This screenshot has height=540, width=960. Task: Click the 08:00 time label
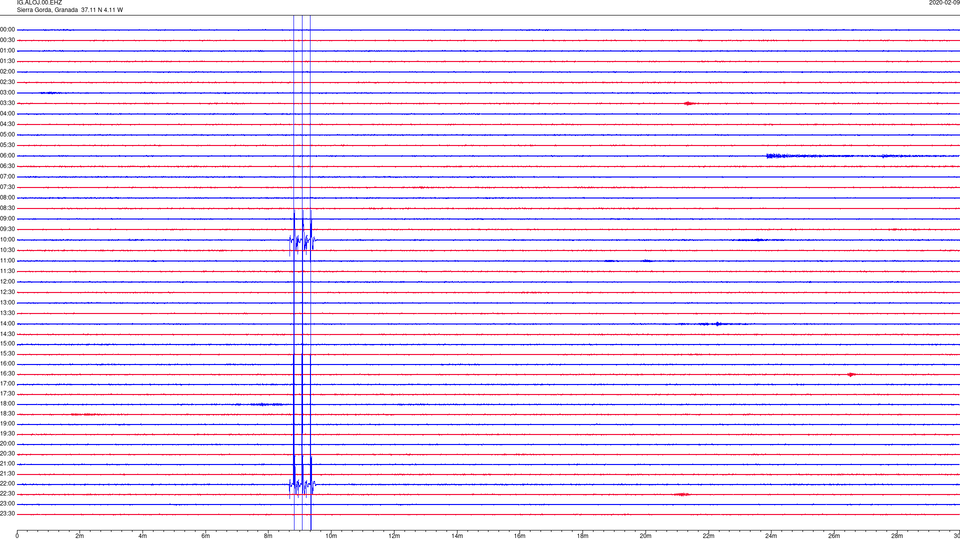[x=7, y=198]
